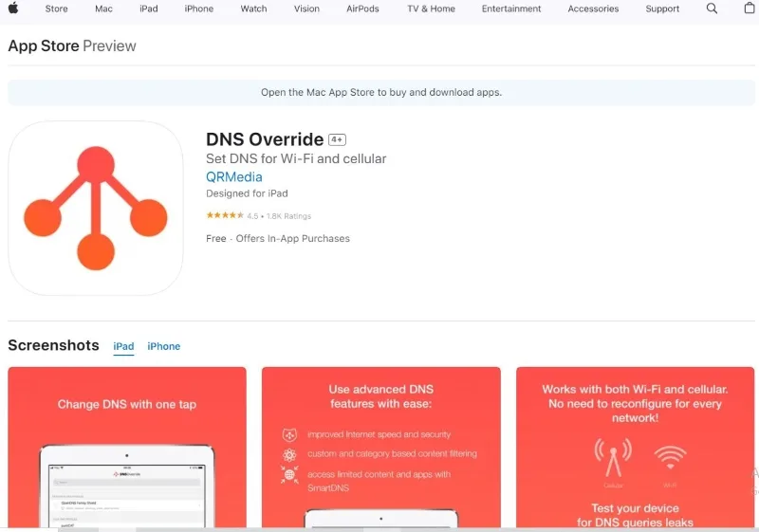
Task: Switch to iPad screenshots tab
Action: pos(123,346)
